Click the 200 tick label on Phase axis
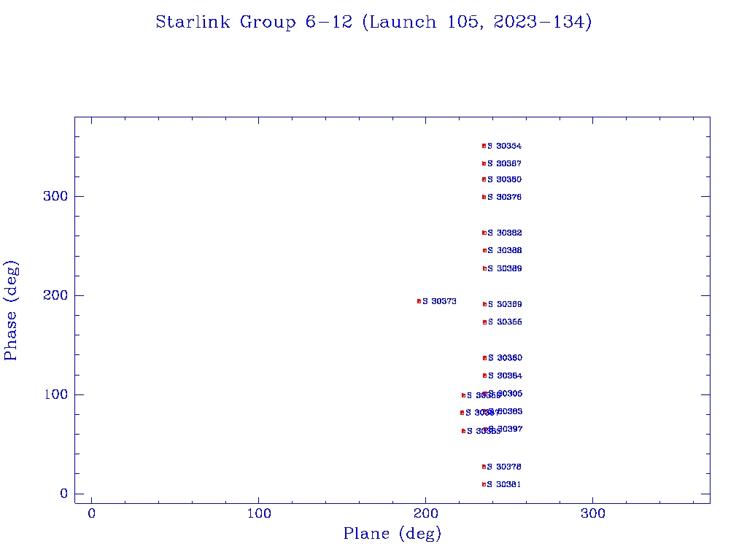Image resolution: width=747 pixels, height=560 pixels. click(x=55, y=295)
